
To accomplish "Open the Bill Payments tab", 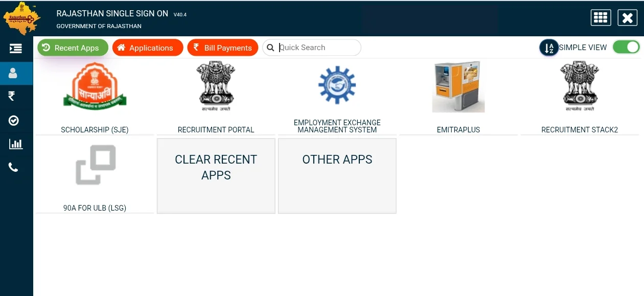I will [x=222, y=48].
